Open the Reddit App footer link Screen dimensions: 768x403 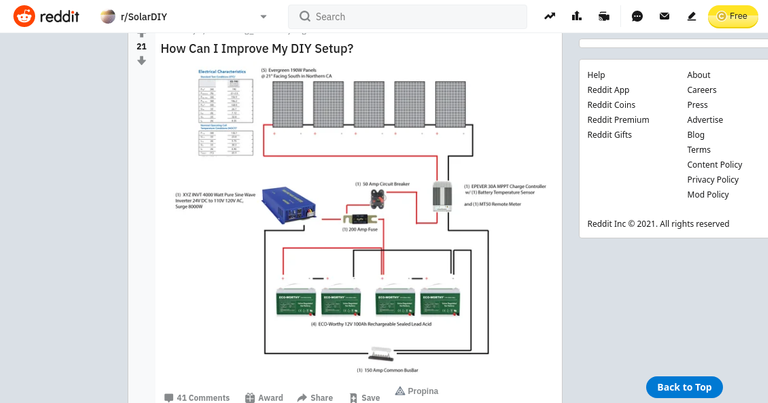point(608,90)
